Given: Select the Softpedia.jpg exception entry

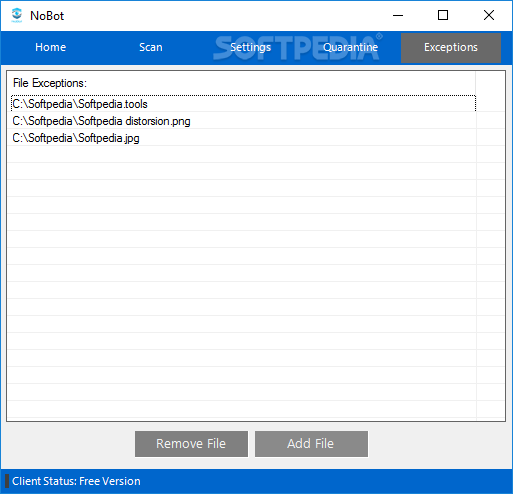Looking at the screenshot, I should click(243, 138).
